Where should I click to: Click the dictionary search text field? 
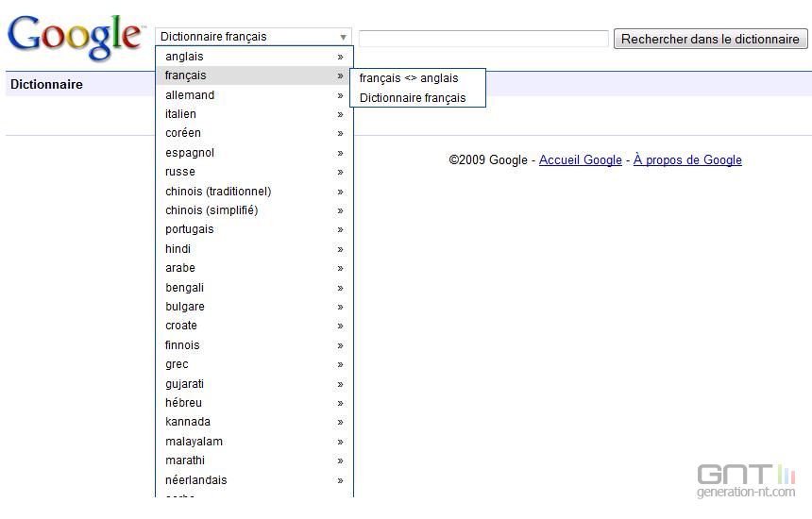pyautogui.click(x=483, y=39)
